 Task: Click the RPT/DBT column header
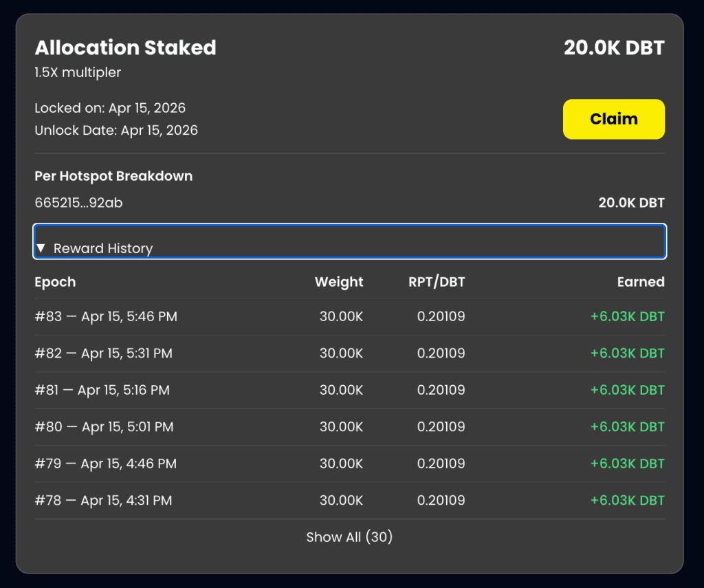(437, 282)
